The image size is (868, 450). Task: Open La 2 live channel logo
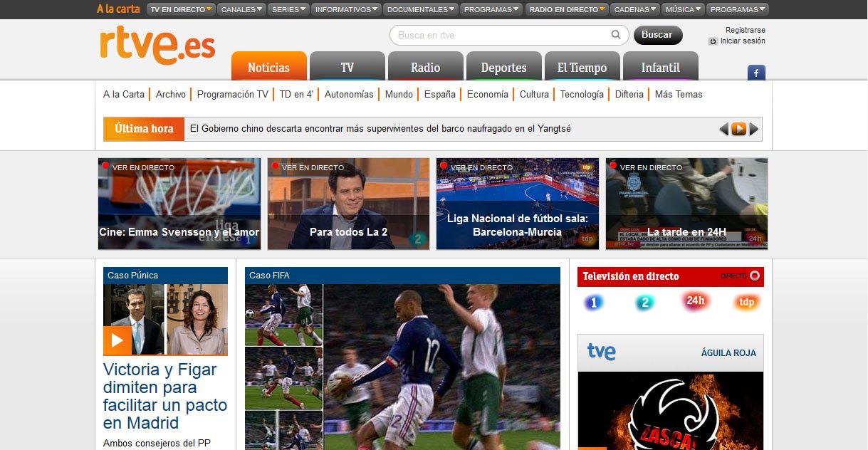(644, 303)
